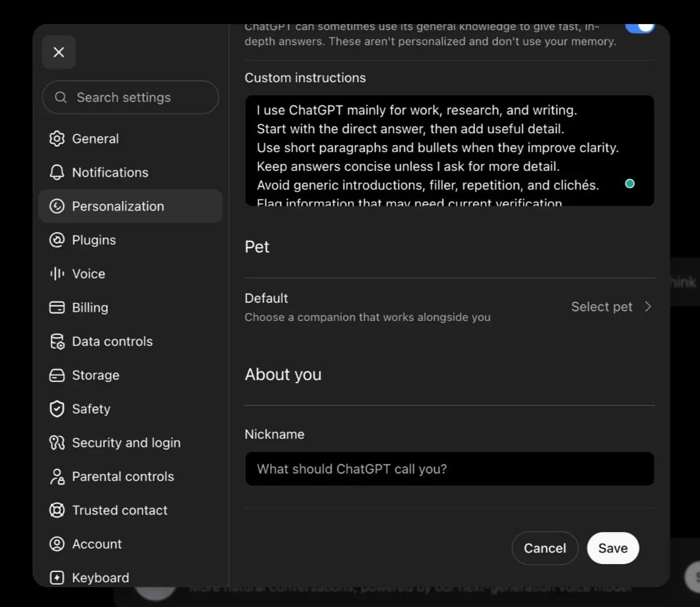700x607 pixels.
Task: Save the personalization settings
Action: point(613,548)
